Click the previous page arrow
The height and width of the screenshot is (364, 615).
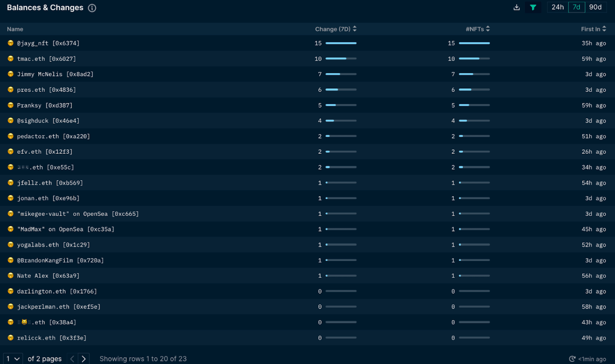click(x=71, y=358)
